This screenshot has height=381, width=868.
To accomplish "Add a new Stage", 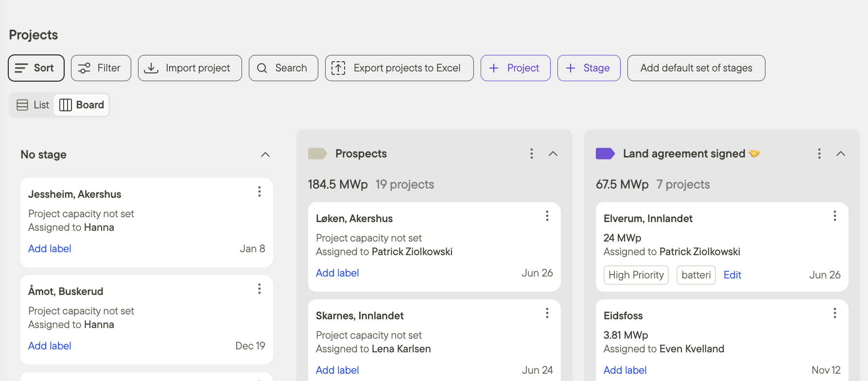I will (x=589, y=68).
